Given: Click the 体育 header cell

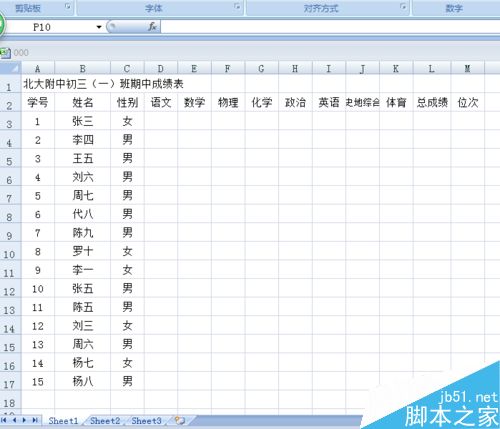Looking at the screenshot, I should 396,102.
